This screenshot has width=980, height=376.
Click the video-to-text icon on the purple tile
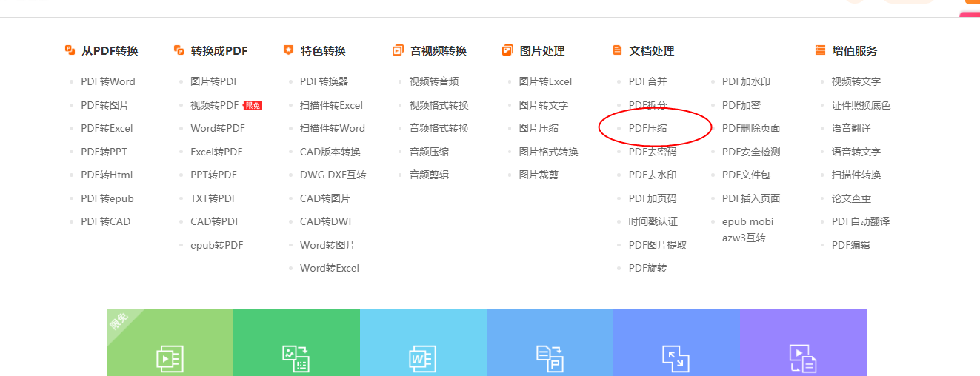[x=803, y=358]
